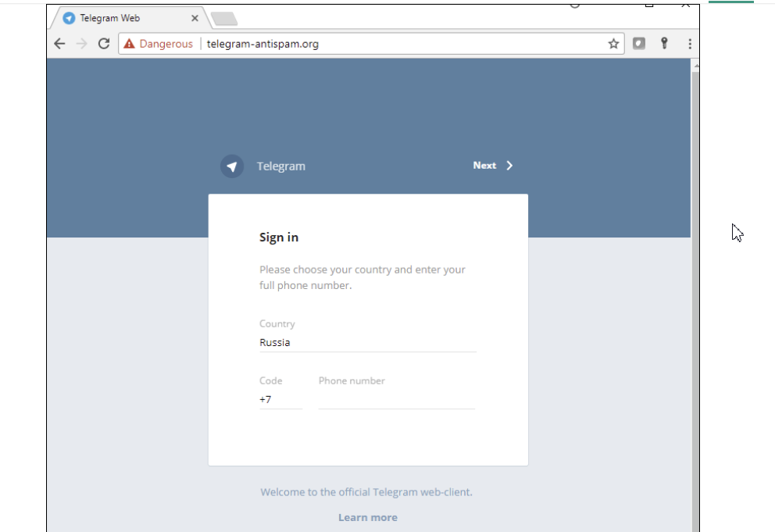Screen dimensions: 775x532
Task: Close the browser window with the X button
Action: coord(685,5)
